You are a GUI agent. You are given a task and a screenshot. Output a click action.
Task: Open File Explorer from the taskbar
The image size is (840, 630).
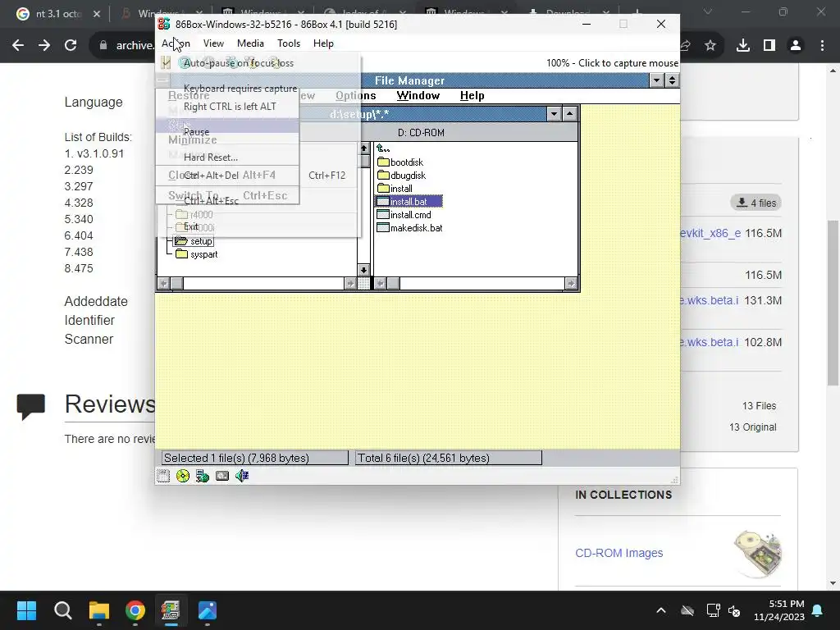[99, 610]
